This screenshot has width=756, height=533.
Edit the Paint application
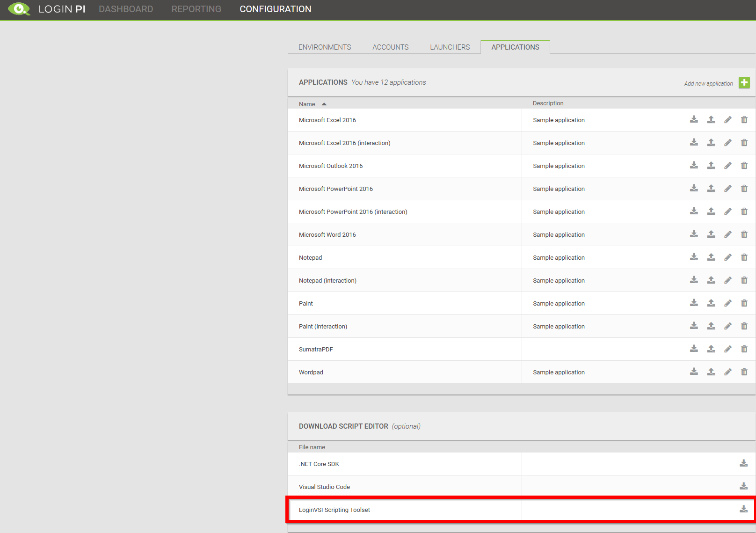click(x=728, y=303)
